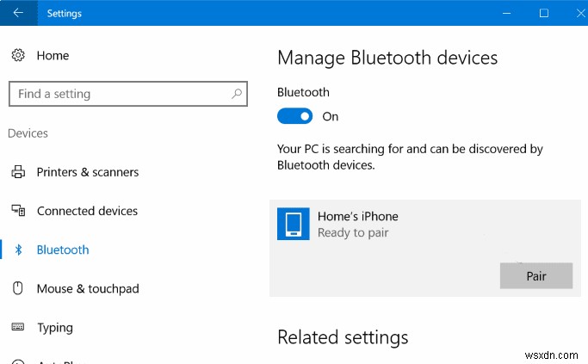
Task: Open the Typing settings page
Action: tap(54, 328)
